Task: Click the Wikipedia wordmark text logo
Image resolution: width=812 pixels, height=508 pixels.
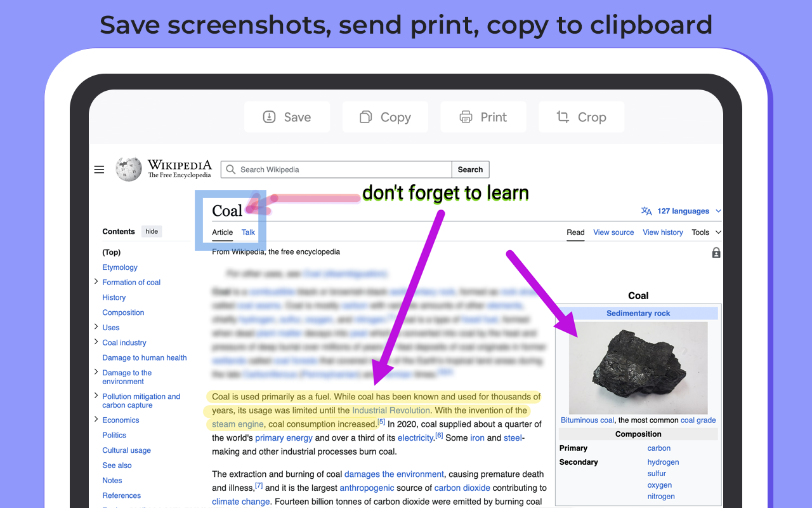Action: pyautogui.click(x=180, y=169)
